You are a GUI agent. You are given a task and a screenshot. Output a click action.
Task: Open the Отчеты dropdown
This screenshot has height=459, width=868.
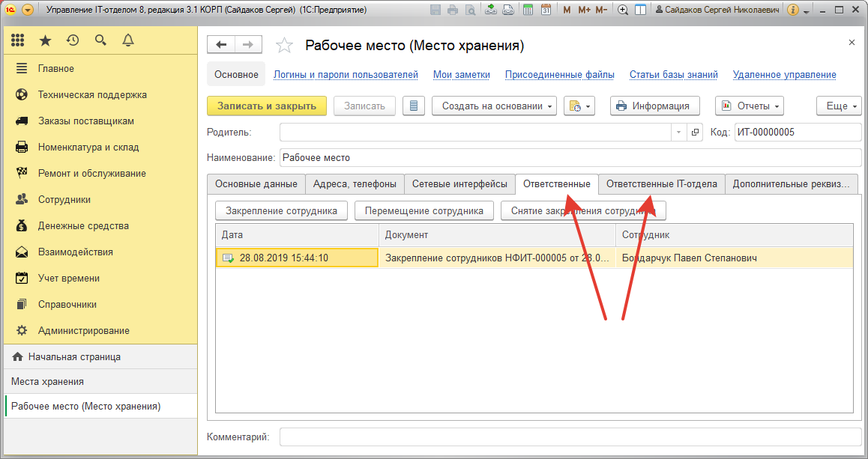coord(750,106)
